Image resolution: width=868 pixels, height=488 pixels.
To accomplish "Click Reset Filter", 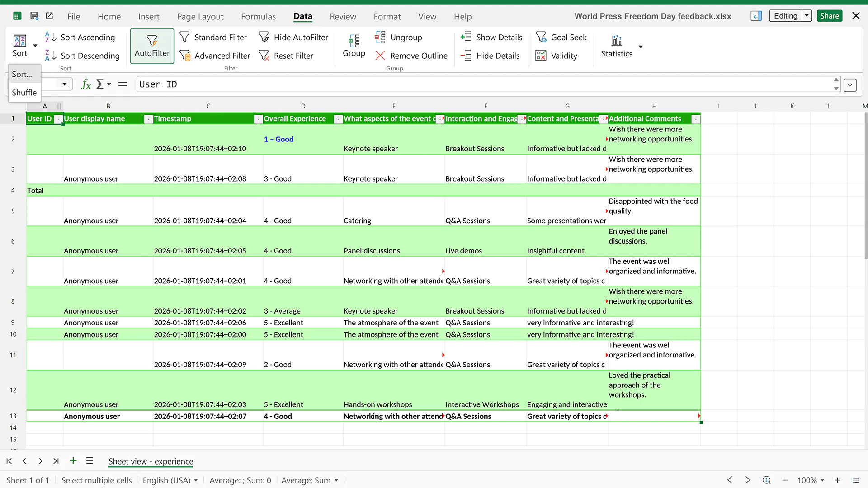I will pyautogui.click(x=286, y=56).
